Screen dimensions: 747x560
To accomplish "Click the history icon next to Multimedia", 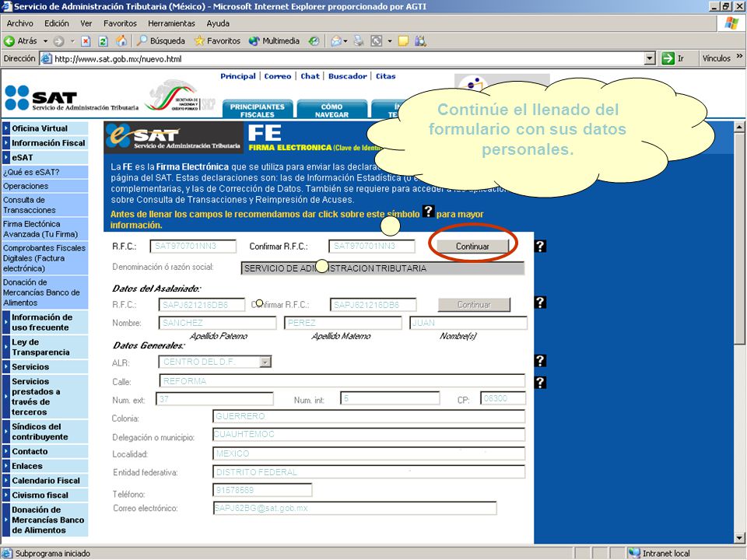I will tap(314, 41).
